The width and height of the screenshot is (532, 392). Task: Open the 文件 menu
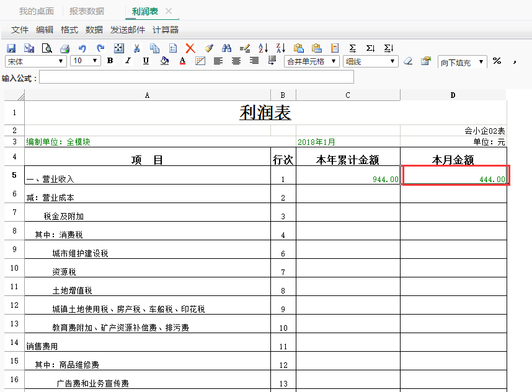tap(20, 30)
